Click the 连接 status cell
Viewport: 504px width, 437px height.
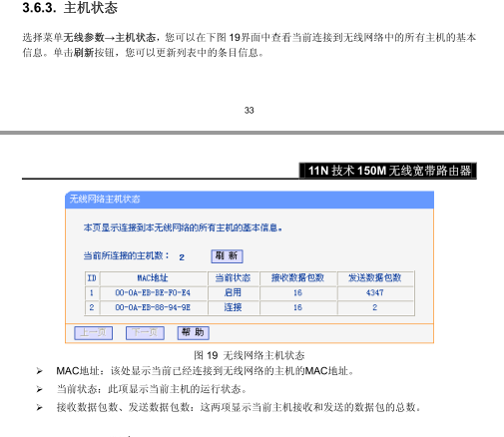pyautogui.click(x=233, y=307)
